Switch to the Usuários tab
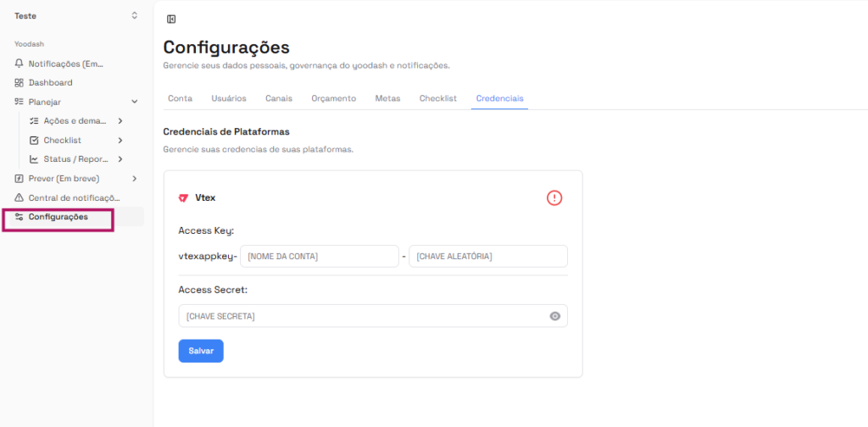 [228, 98]
